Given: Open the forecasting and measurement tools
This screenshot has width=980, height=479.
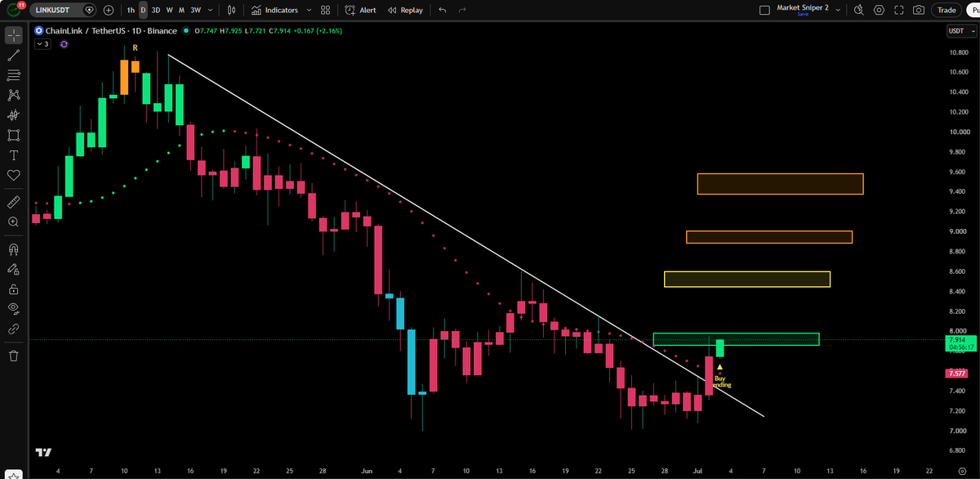Looking at the screenshot, I should pyautogui.click(x=14, y=115).
